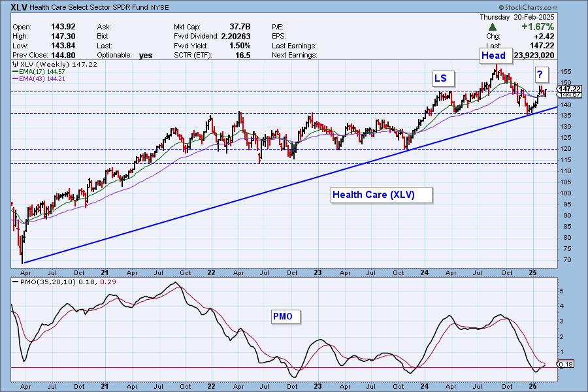The height and width of the screenshot is (392, 588).
Task: Click the 'EPS:' label
Action: [279, 37]
